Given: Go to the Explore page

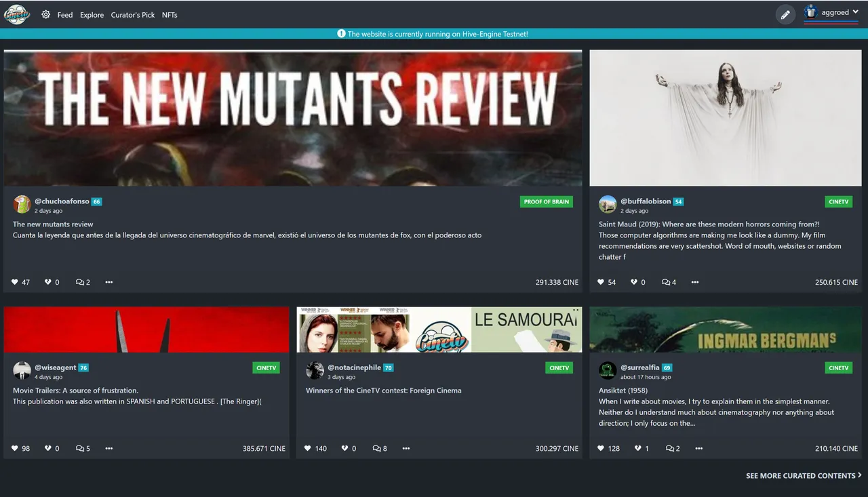Looking at the screenshot, I should pos(92,15).
